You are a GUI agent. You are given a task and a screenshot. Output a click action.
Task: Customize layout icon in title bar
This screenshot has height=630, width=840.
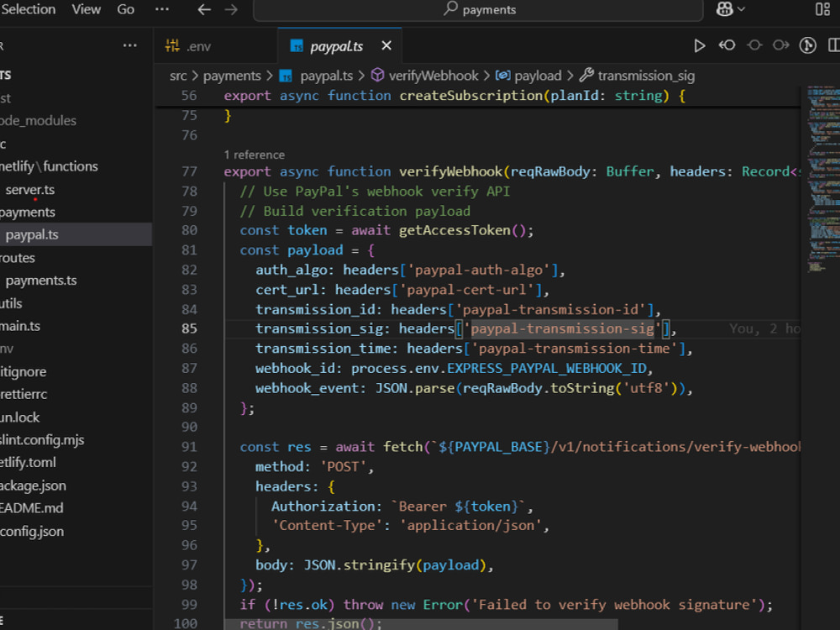(822, 9)
